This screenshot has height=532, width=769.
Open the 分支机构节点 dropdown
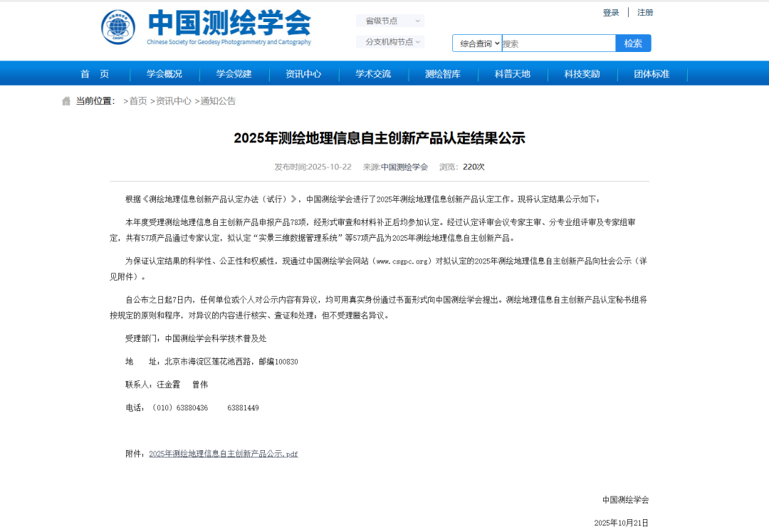[390, 42]
